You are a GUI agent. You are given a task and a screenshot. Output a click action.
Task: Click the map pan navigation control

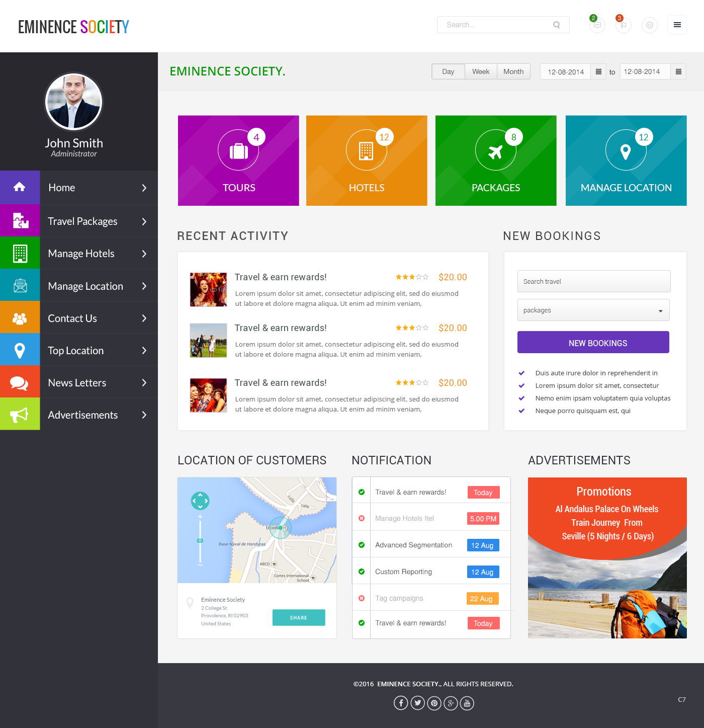200,501
